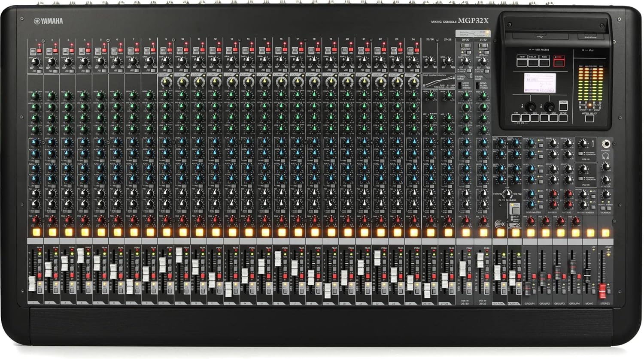Click the LCD display screen

[x=540, y=84]
